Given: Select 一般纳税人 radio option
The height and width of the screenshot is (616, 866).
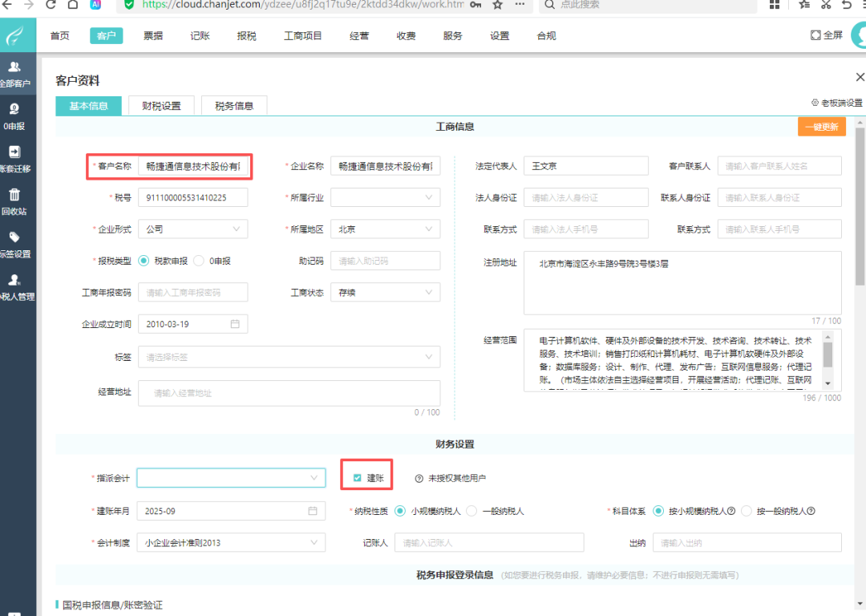Looking at the screenshot, I should tap(471, 511).
